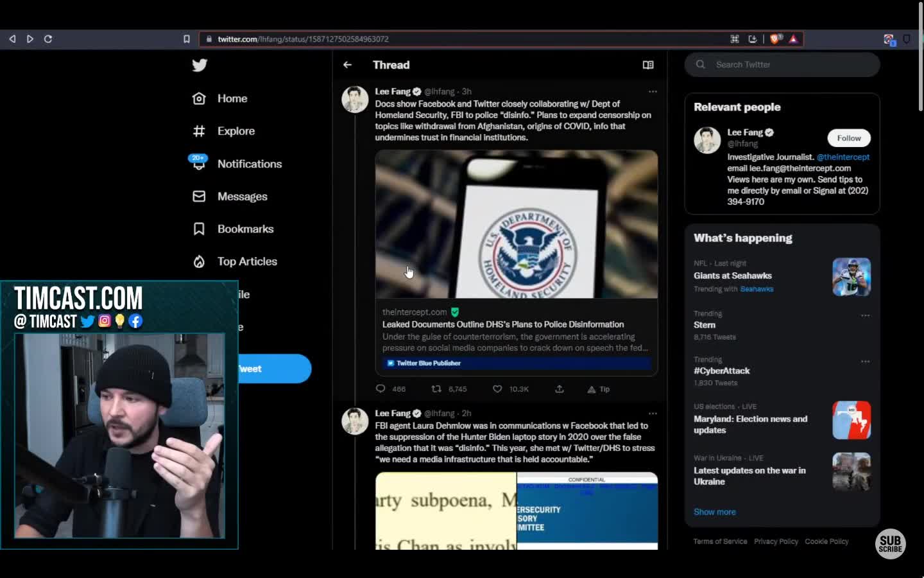Open more options on second Lee Fang tweet
Viewport: 924px width, 578px height.
tap(653, 413)
